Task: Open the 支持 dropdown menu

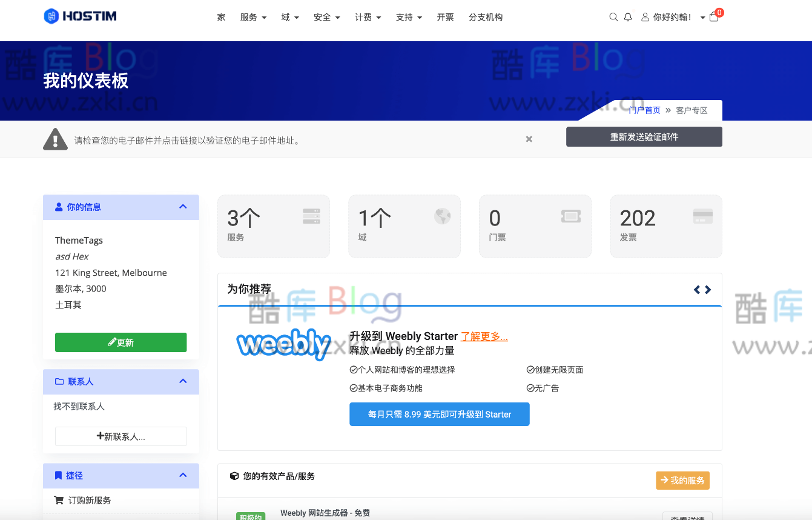Action: point(409,18)
